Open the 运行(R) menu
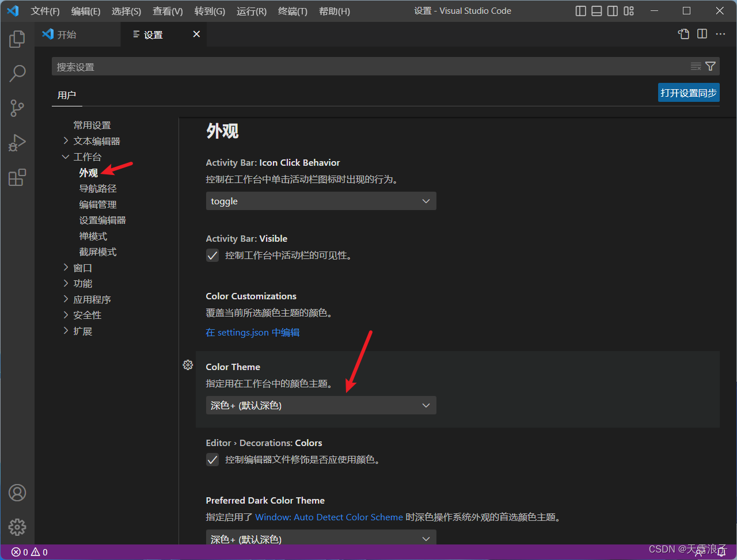 click(252, 12)
